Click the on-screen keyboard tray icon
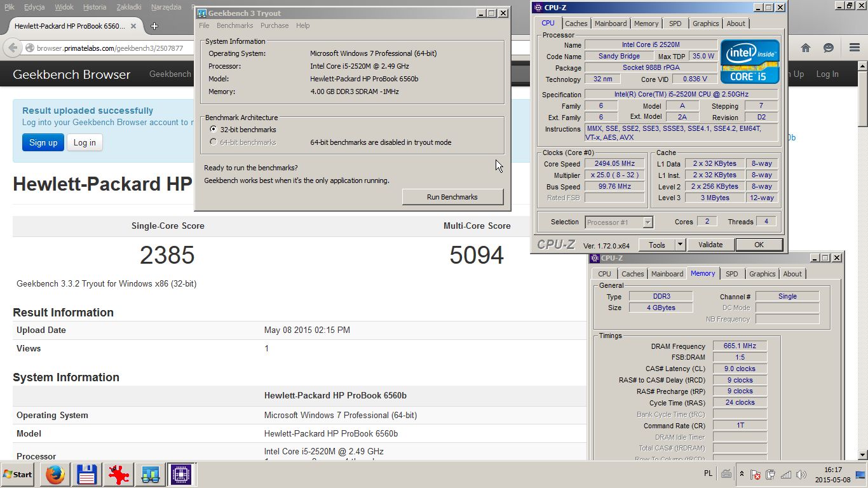This screenshot has height=488, width=868. [x=726, y=474]
